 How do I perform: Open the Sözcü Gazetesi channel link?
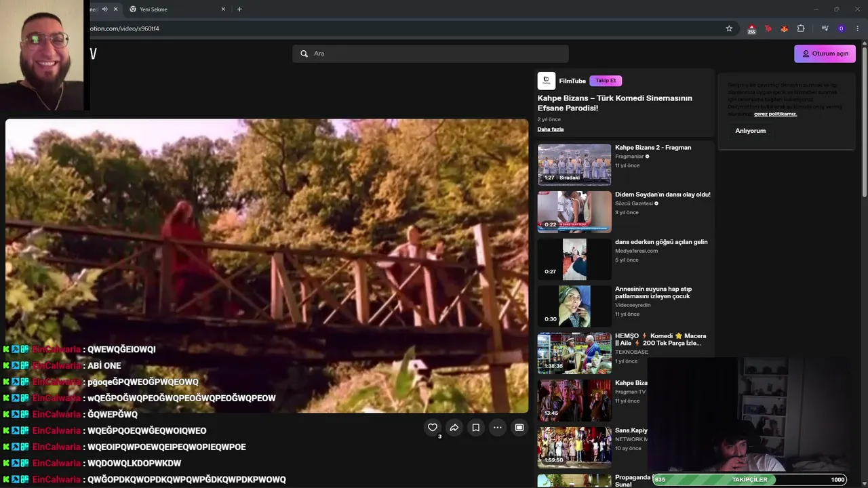pos(634,203)
